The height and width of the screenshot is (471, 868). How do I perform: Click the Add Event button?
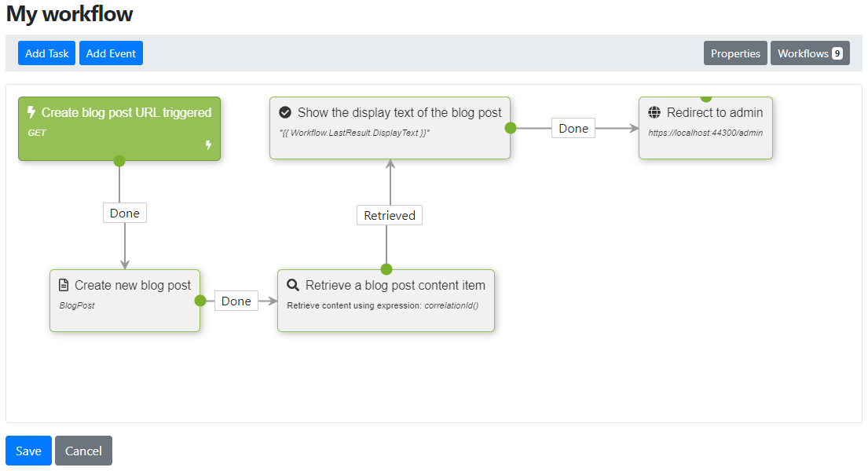[111, 53]
